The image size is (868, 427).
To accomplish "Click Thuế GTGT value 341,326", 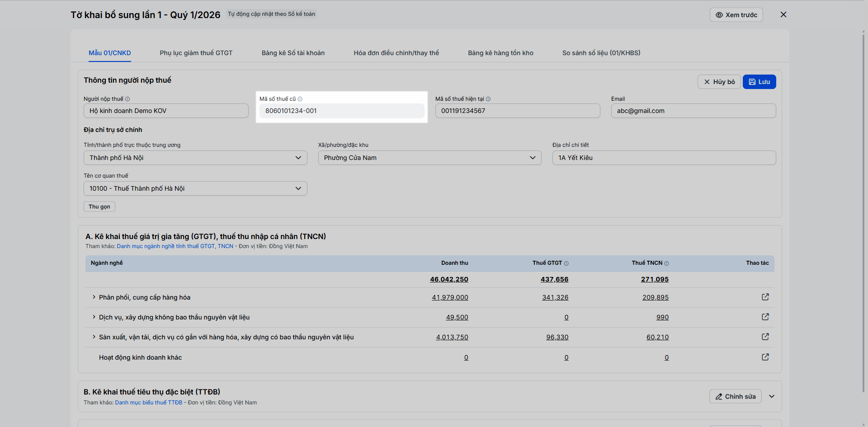I will point(555,297).
